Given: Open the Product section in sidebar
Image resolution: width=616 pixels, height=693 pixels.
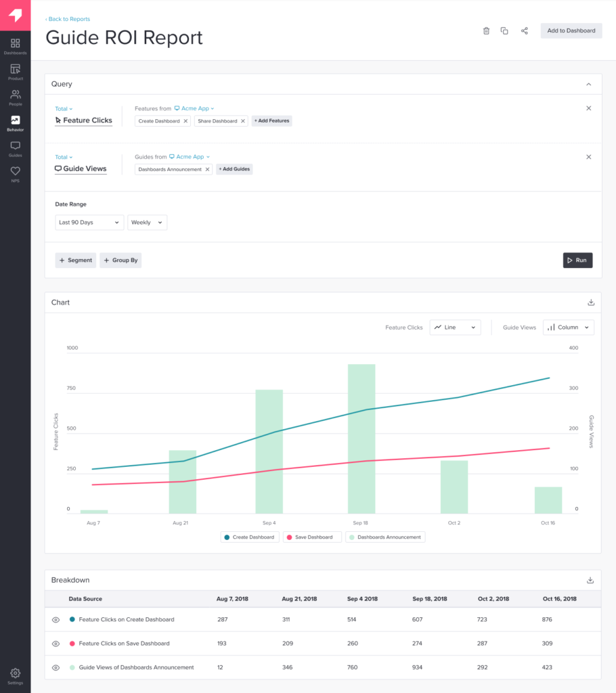Looking at the screenshot, I should coord(15,72).
